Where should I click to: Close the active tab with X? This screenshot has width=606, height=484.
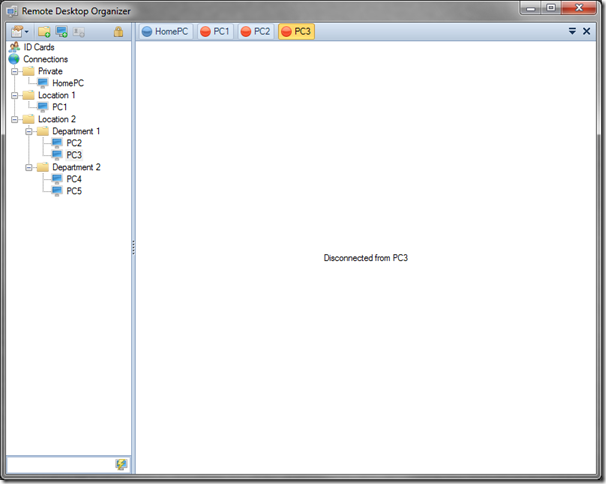pyautogui.click(x=586, y=31)
